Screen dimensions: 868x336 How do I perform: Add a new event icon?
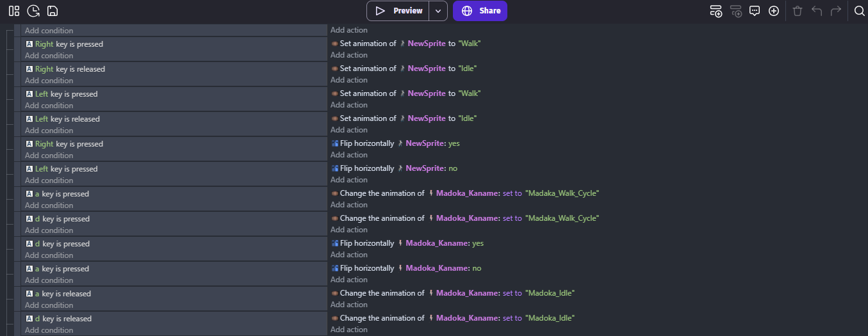click(x=716, y=11)
